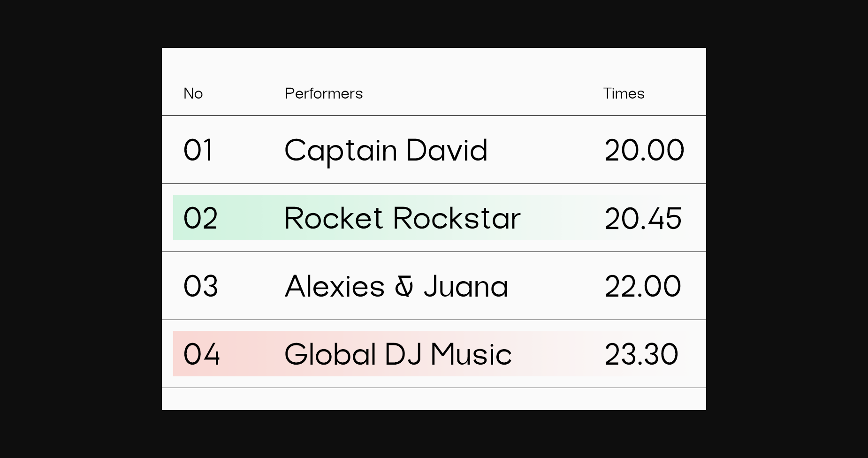This screenshot has width=868, height=458.
Task: Click the word Juana in third row
Action: pyautogui.click(x=466, y=286)
